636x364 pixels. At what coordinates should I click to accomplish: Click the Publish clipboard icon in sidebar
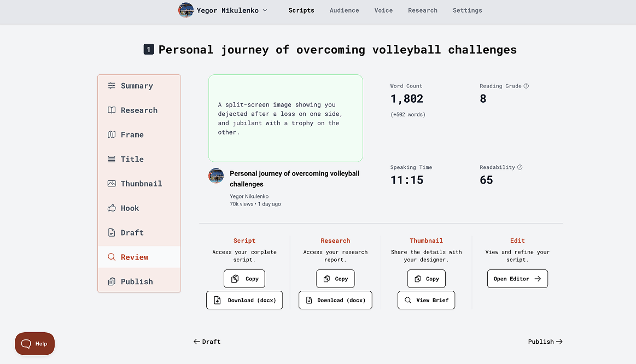(112, 281)
